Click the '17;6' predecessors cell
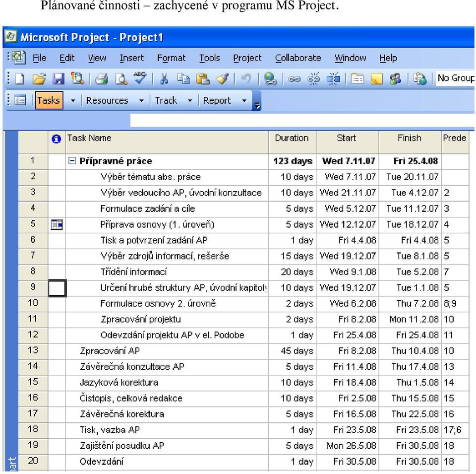The width and height of the screenshot is (476, 474). tap(455, 430)
